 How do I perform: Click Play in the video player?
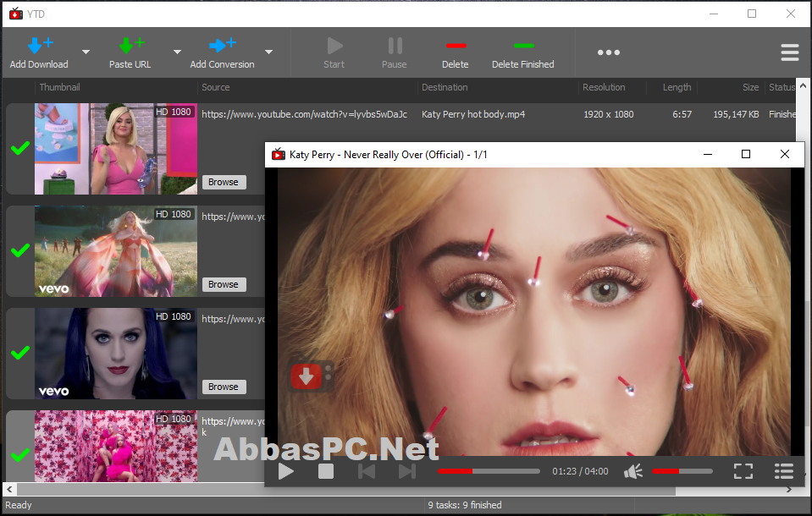pos(286,471)
